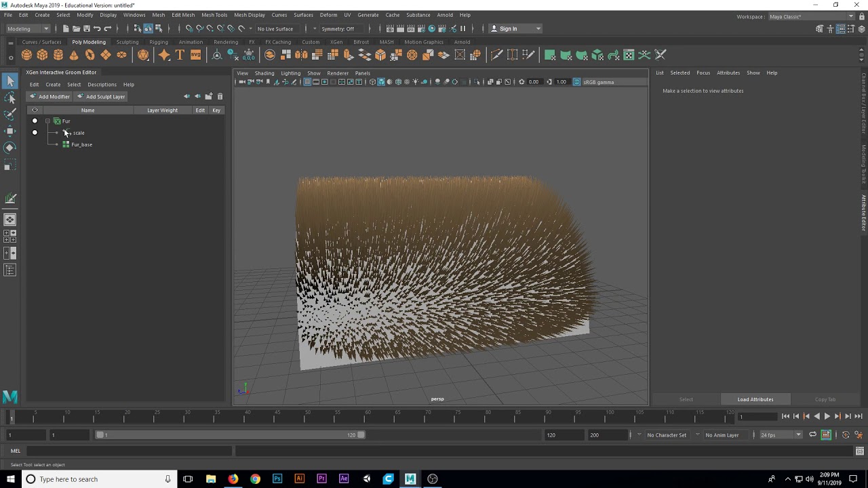Click the new group folder icon
The width and height of the screenshot is (868, 488).
pyautogui.click(x=209, y=96)
